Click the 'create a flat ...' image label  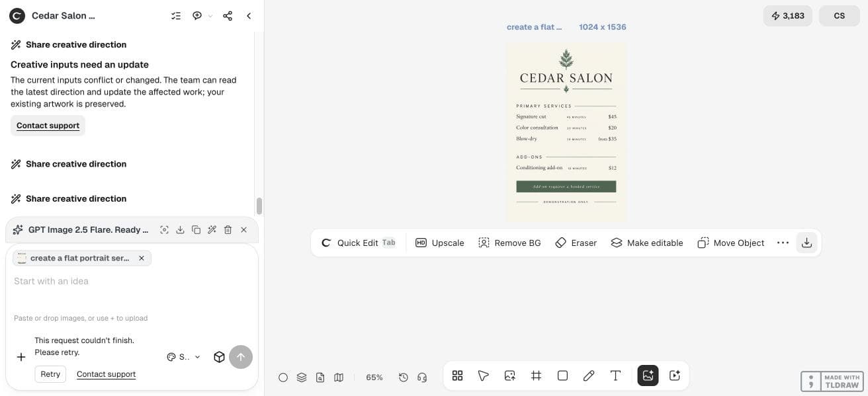click(x=534, y=27)
